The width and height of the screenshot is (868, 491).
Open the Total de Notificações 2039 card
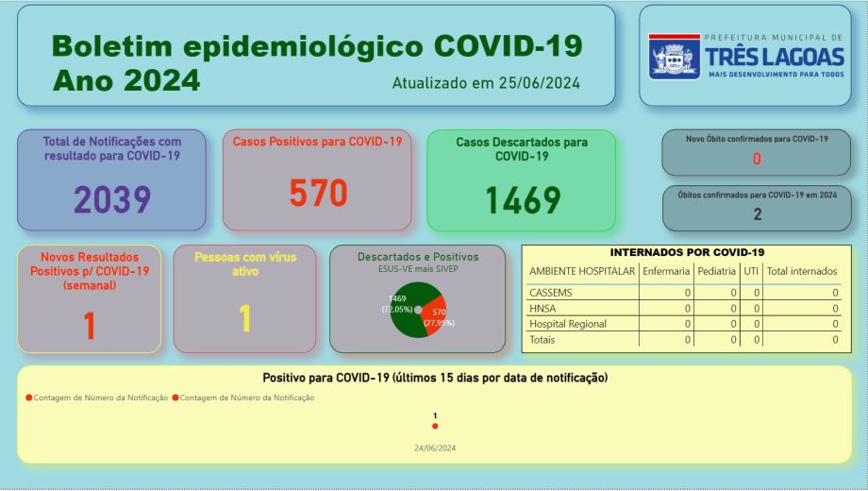[x=112, y=180]
